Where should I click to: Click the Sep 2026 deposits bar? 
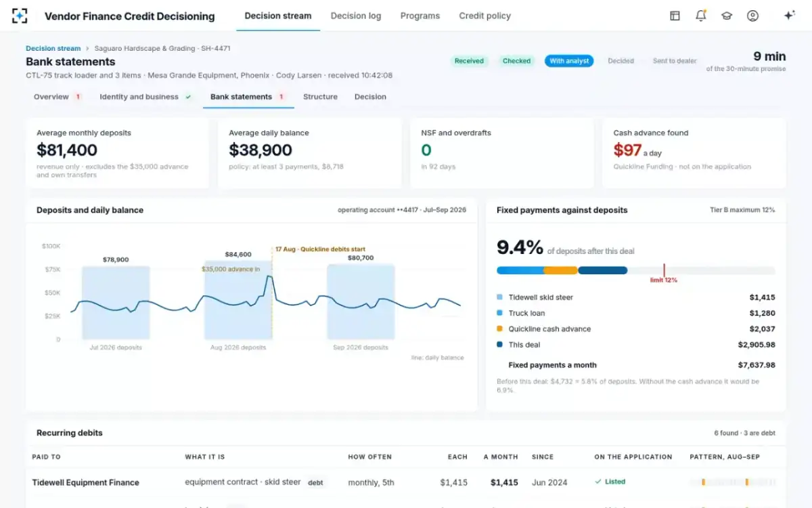[361, 301]
